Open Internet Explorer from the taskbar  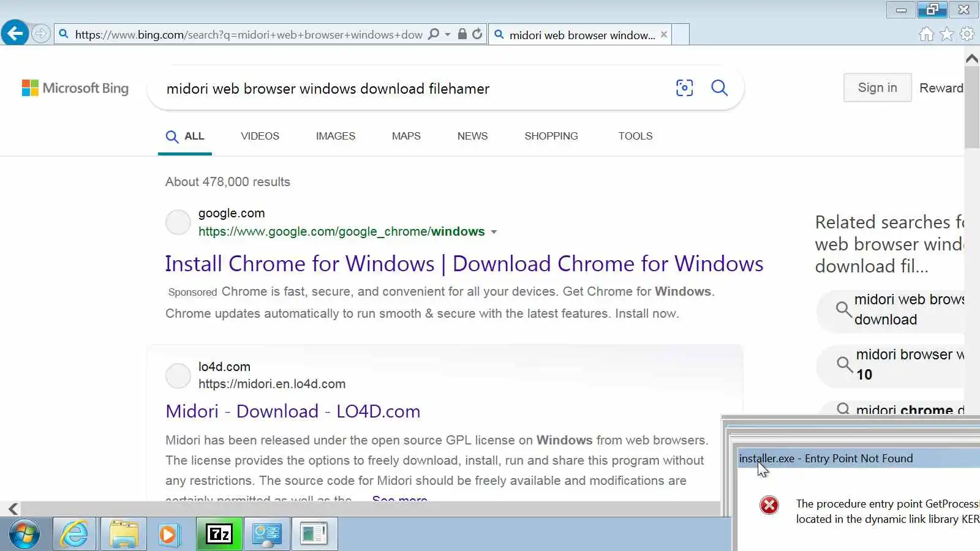[74, 534]
